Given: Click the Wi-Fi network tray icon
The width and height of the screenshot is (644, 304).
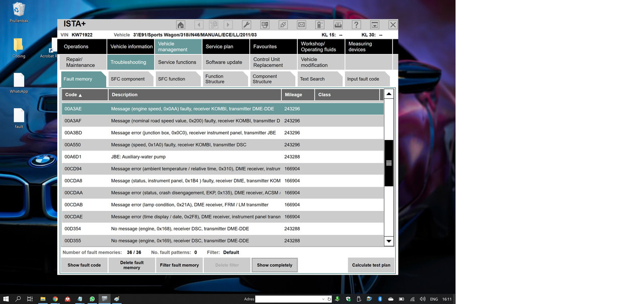Looking at the screenshot, I should tap(413, 299).
